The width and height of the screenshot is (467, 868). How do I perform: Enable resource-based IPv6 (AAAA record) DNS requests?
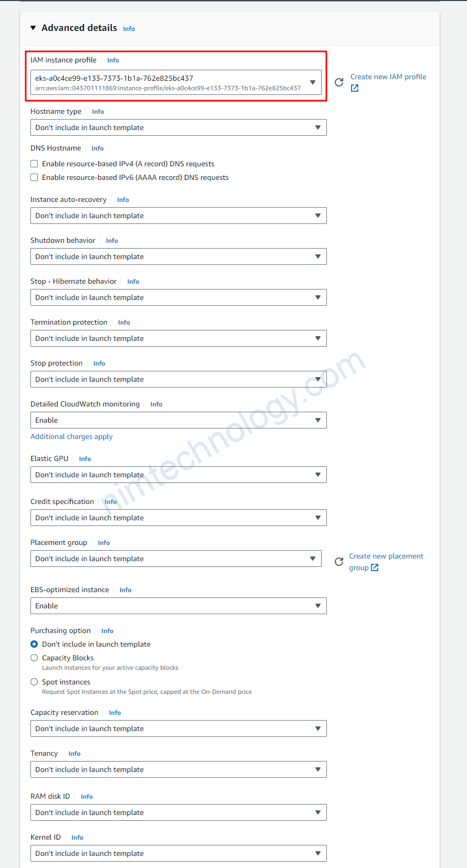pyautogui.click(x=34, y=177)
